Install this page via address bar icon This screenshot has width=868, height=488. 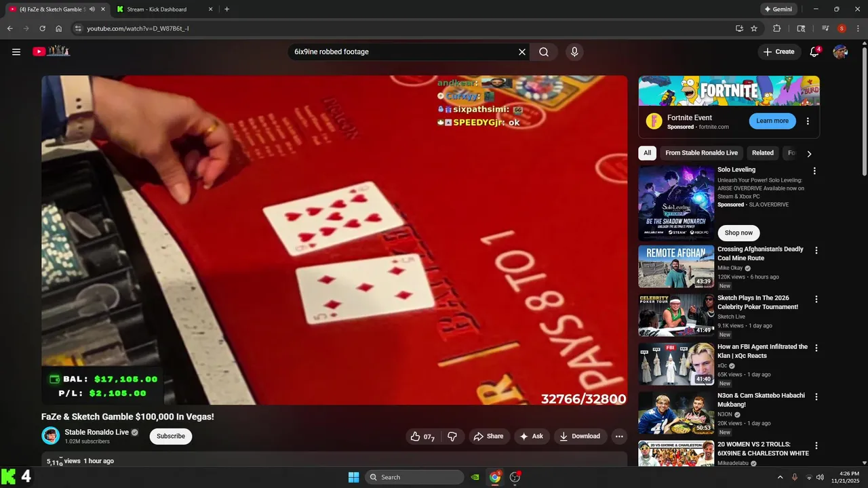click(x=739, y=28)
